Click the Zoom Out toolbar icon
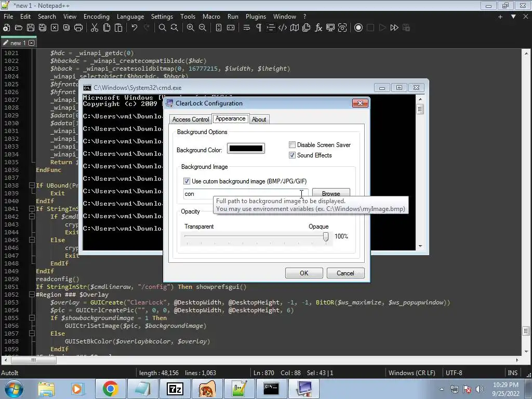 tap(203, 28)
